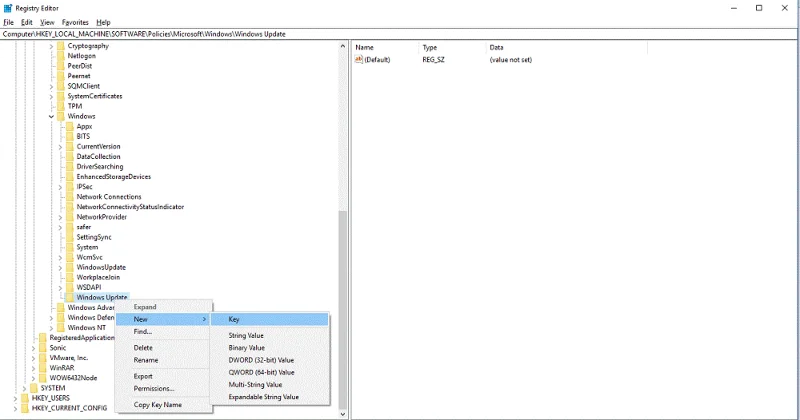Click the PeerDist folder icon
The height and width of the screenshot is (420, 800).
(x=61, y=66)
